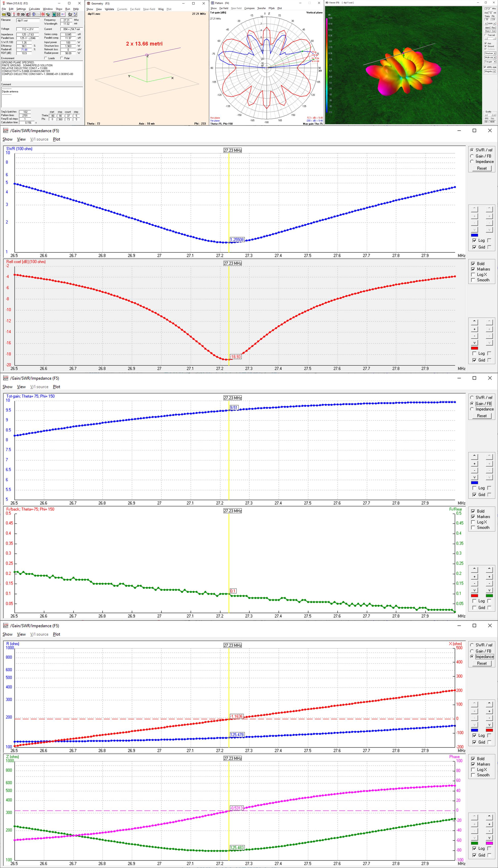Select the Gain / FB radio button
Viewport: 498px width, 868px height.
point(472,156)
